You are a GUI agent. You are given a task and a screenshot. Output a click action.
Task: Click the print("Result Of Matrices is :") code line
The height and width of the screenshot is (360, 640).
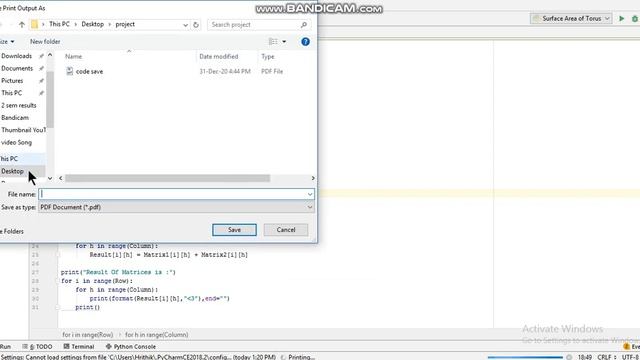point(118,272)
